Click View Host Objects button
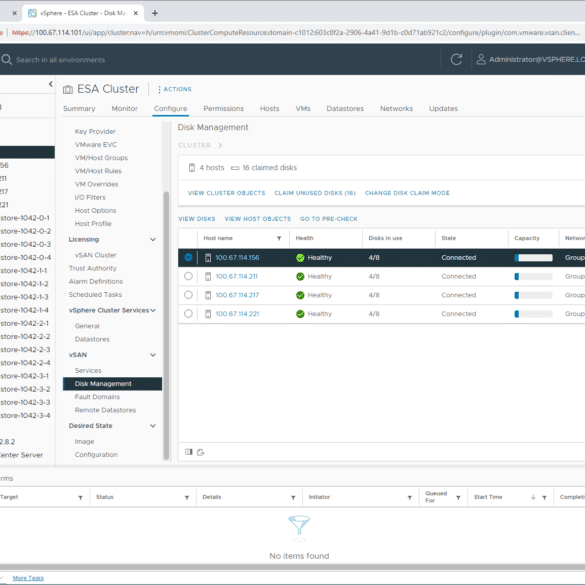Screen dimensions: 585x585 click(257, 219)
